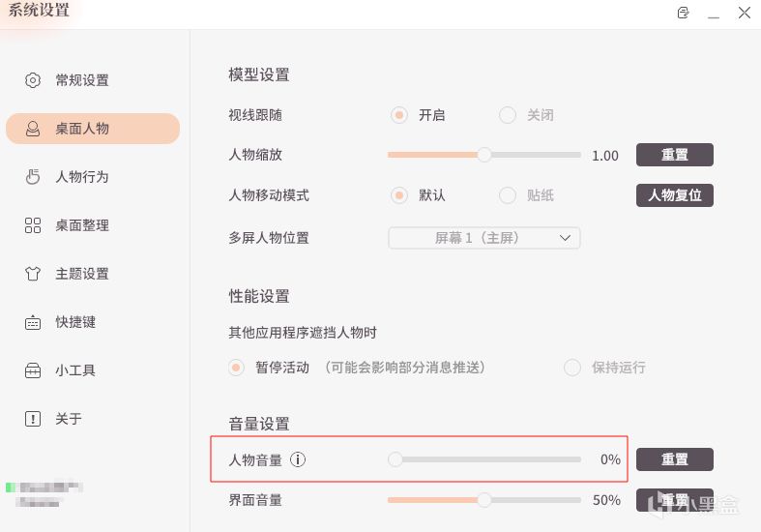Click the 人物缩放 slider handle

pos(484,155)
